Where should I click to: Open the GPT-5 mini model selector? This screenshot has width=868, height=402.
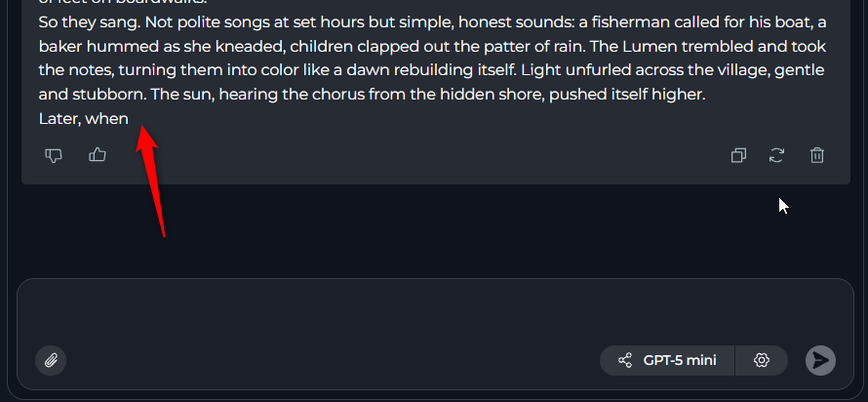(x=679, y=360)
